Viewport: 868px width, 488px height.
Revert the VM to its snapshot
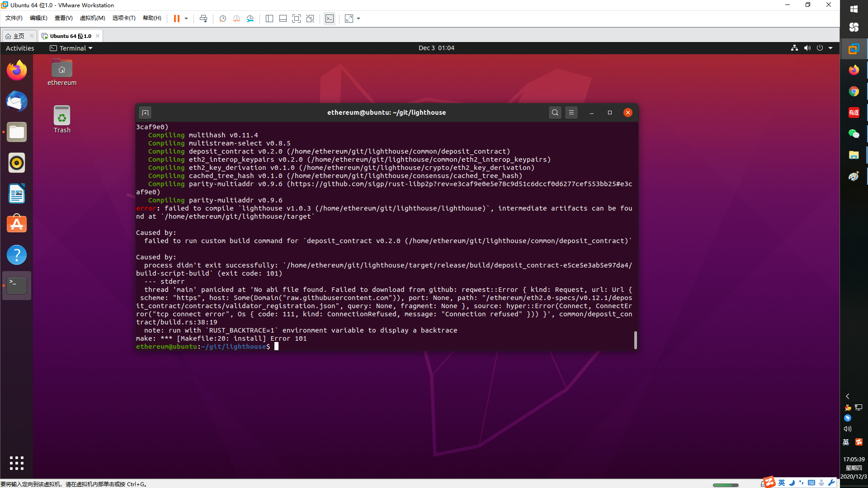click(236, 19)
